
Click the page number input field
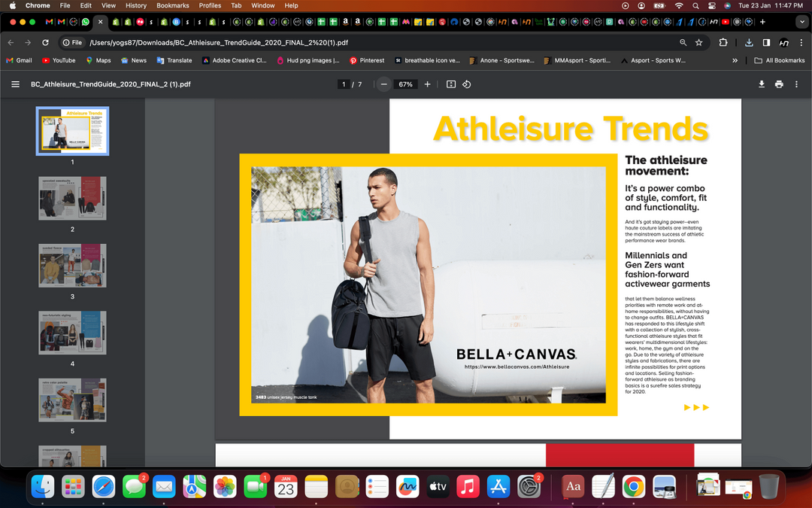[344, 84]
